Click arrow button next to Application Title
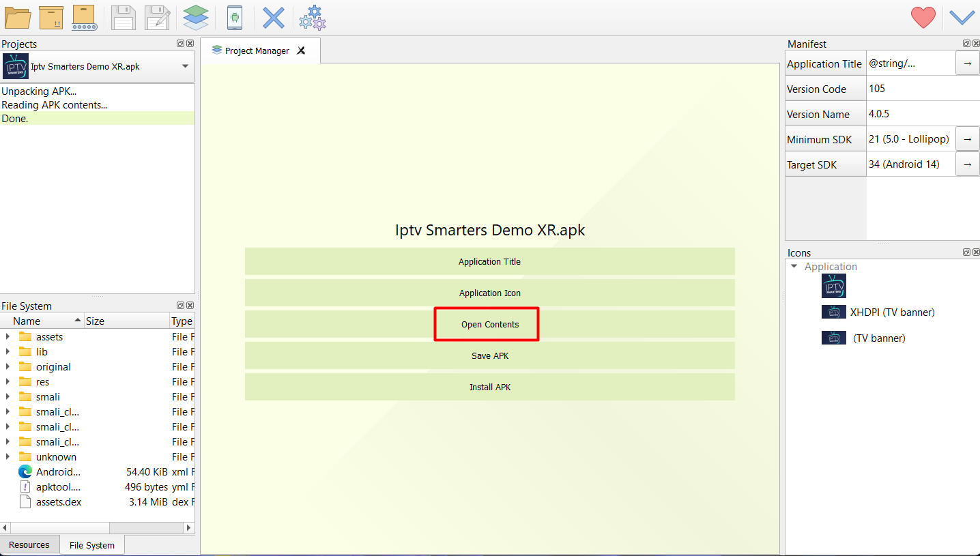The image size is (980, 556). coord(967,63)
